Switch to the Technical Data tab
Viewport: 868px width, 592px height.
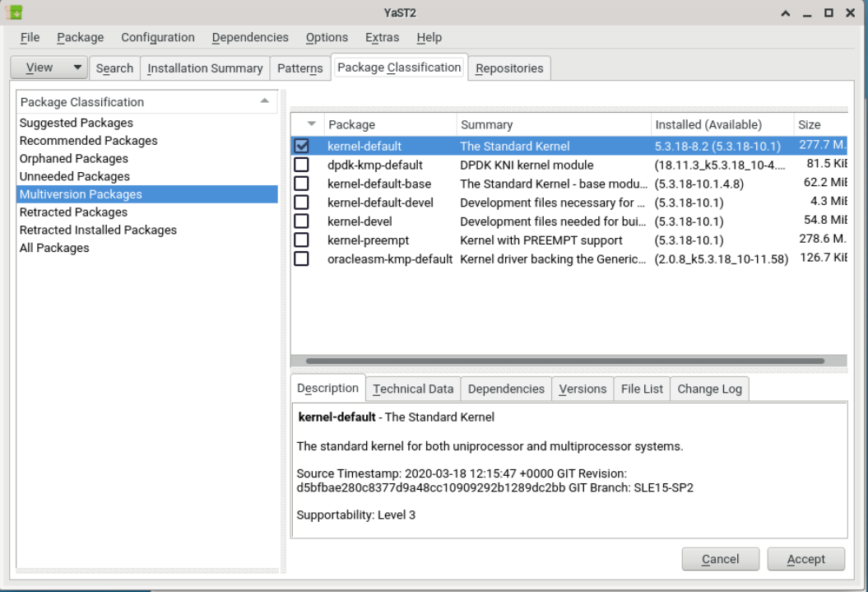(412, 389)
